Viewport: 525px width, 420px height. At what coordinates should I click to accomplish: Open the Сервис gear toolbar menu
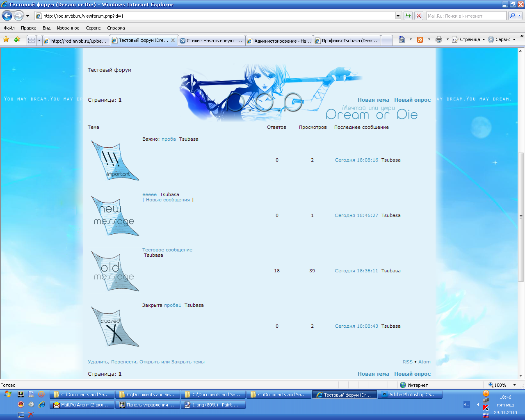click(502, 39)
